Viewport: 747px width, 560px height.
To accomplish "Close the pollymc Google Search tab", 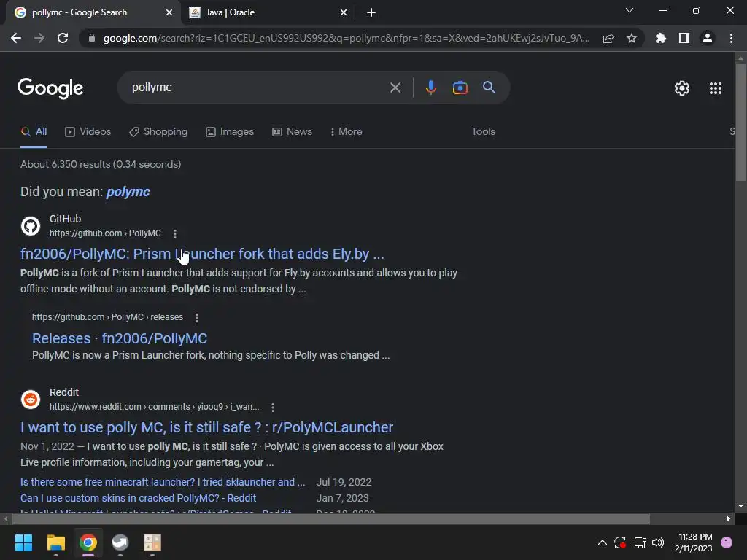I will click(x=169, y=13).
